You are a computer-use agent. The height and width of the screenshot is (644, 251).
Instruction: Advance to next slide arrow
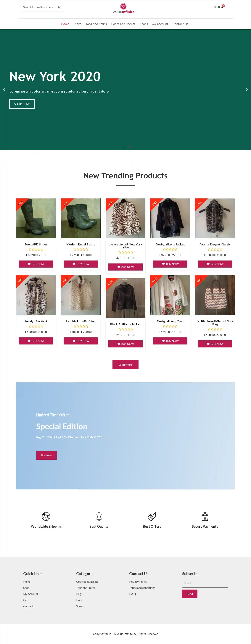pos(247,89)
